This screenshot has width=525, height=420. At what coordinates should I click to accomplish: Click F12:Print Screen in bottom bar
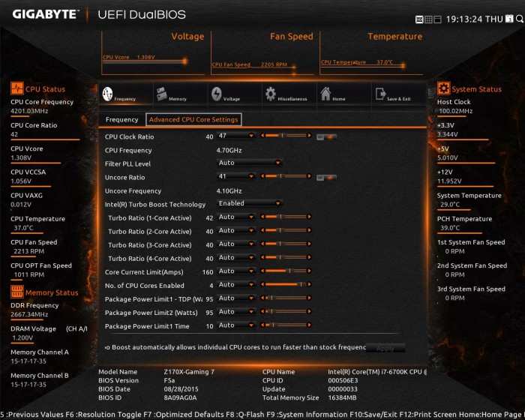pos(428,415)
